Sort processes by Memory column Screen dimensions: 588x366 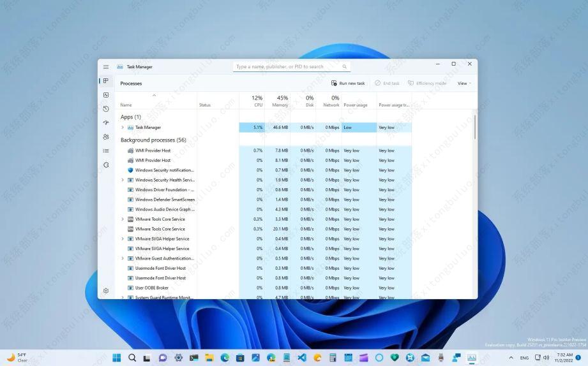pos(281,101)
